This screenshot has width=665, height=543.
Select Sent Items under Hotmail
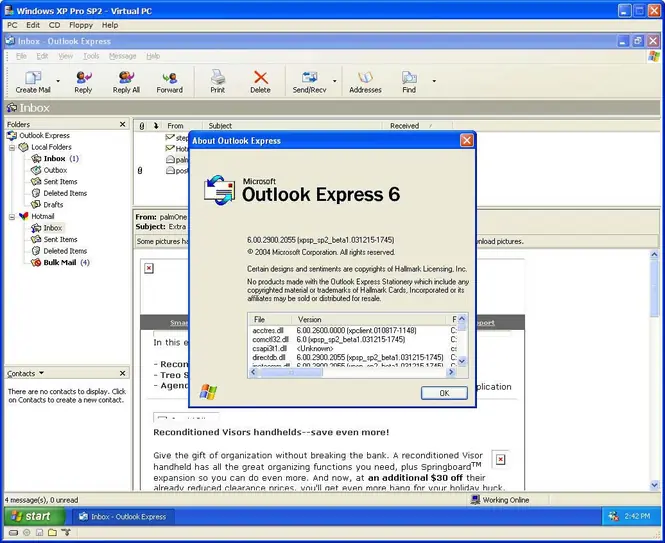pos(60,239)
